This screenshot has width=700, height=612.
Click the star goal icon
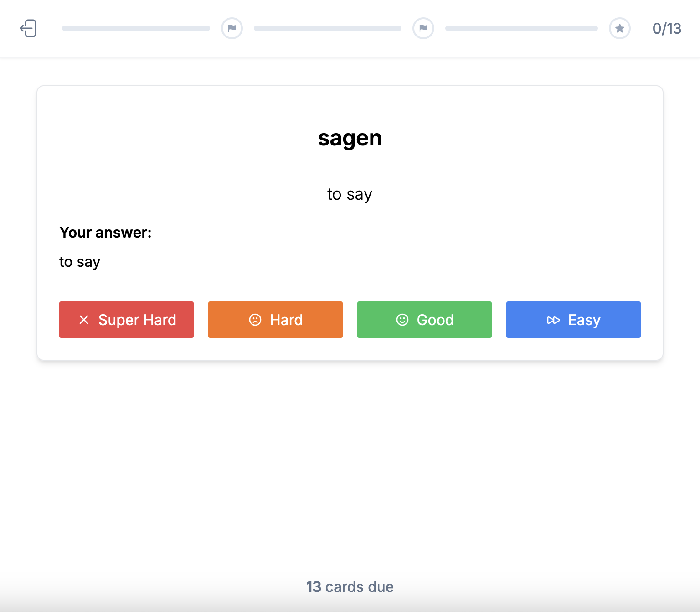click(620, 28)
